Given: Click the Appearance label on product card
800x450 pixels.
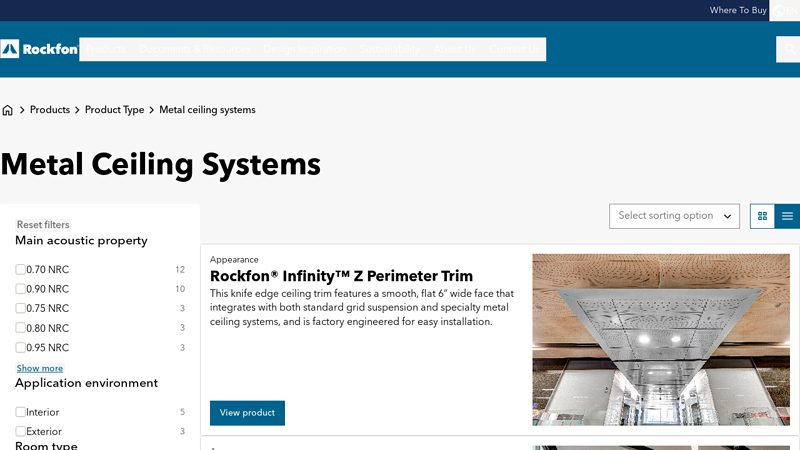Looking at the screenshot, I should tap(234, 259).
